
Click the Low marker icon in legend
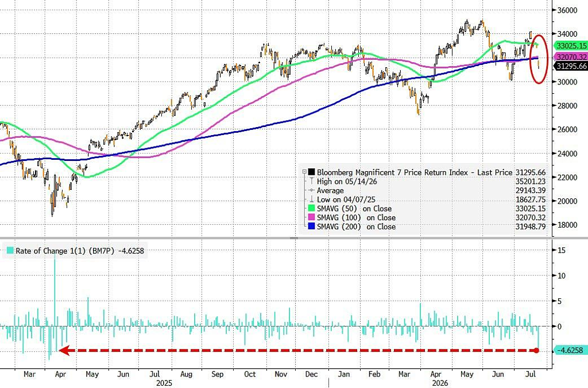coord(311,199)
